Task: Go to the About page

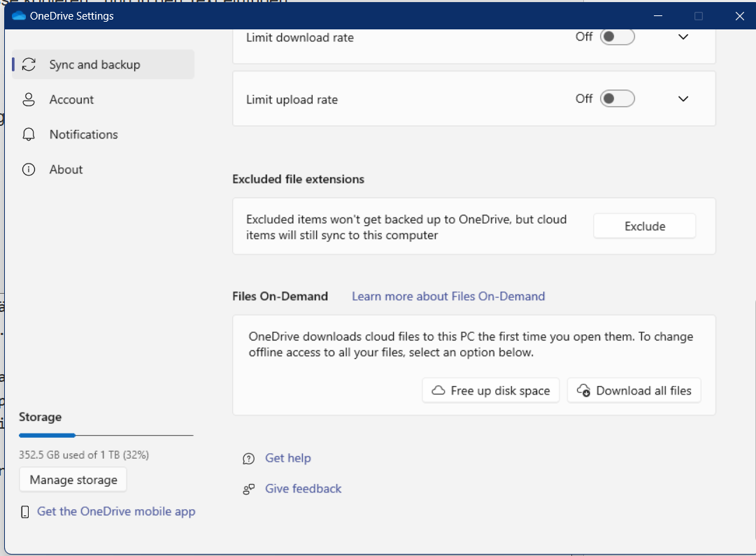Action: click(66, 169)
